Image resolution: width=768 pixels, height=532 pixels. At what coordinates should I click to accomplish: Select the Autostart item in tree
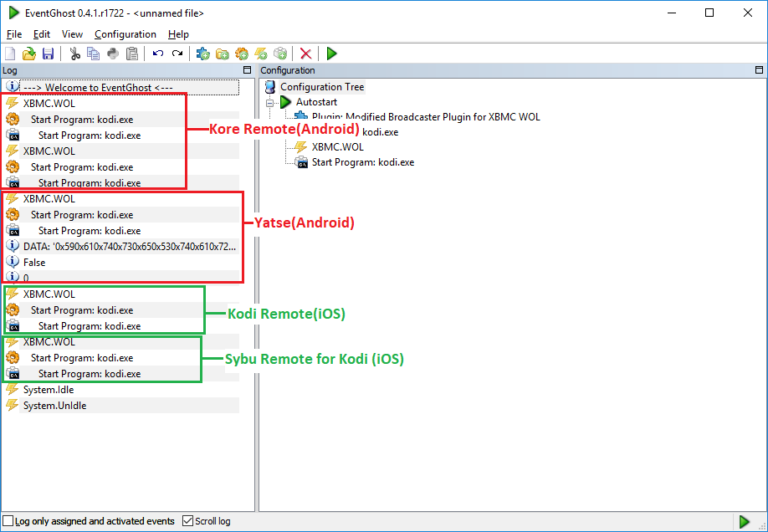[x=316, y=102]
